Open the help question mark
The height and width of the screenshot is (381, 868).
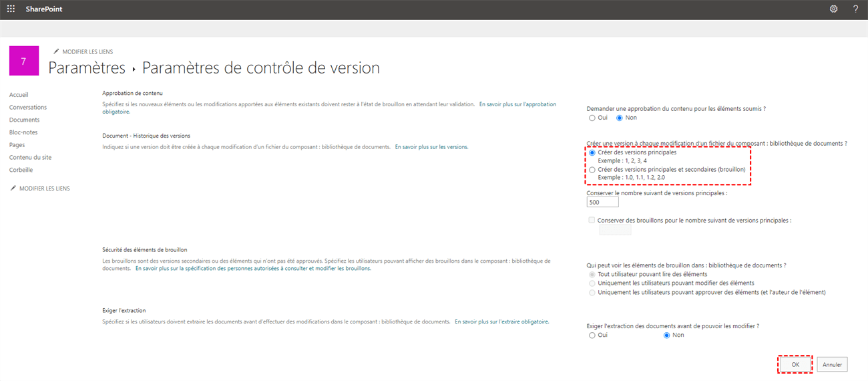pyautogui.click(x=856, y=9)
